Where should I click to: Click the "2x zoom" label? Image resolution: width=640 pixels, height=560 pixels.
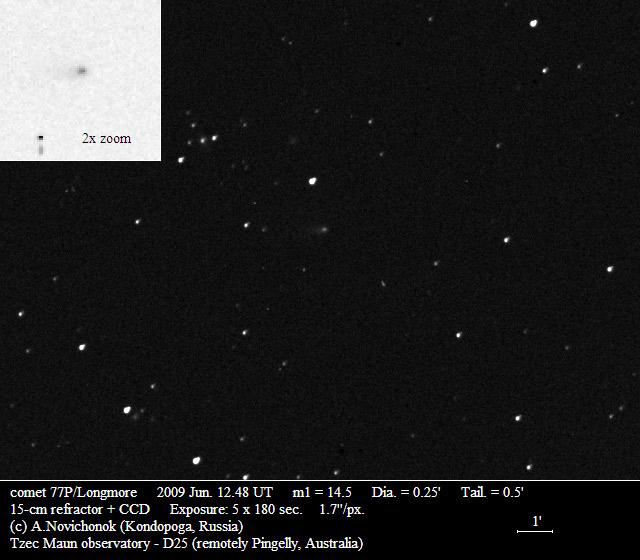[x=106, y=139]
